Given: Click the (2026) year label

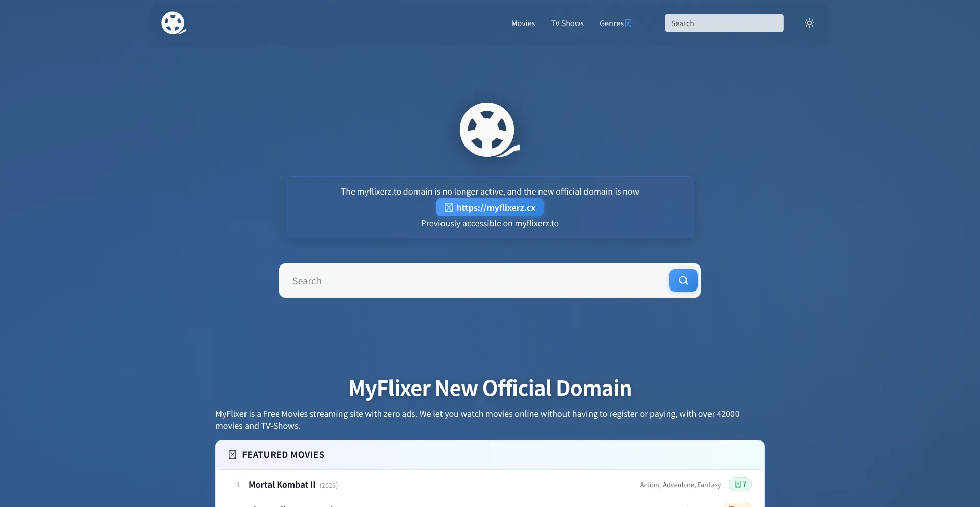Looking at the screenshot, I should 329,485.
